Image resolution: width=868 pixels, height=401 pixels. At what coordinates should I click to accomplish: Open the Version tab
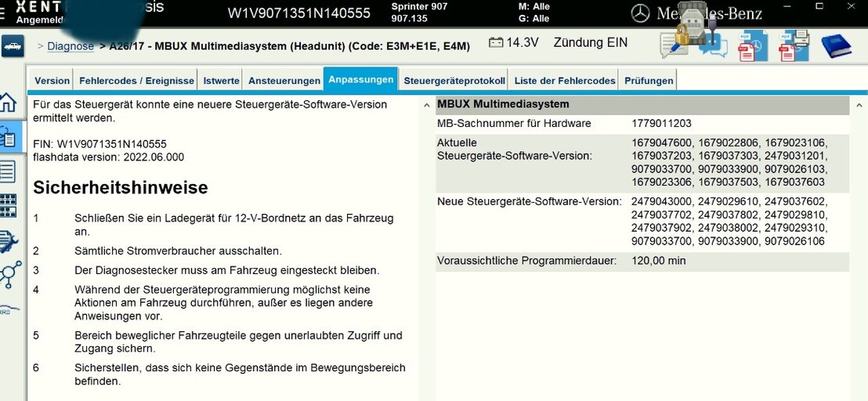click(52, 81)
